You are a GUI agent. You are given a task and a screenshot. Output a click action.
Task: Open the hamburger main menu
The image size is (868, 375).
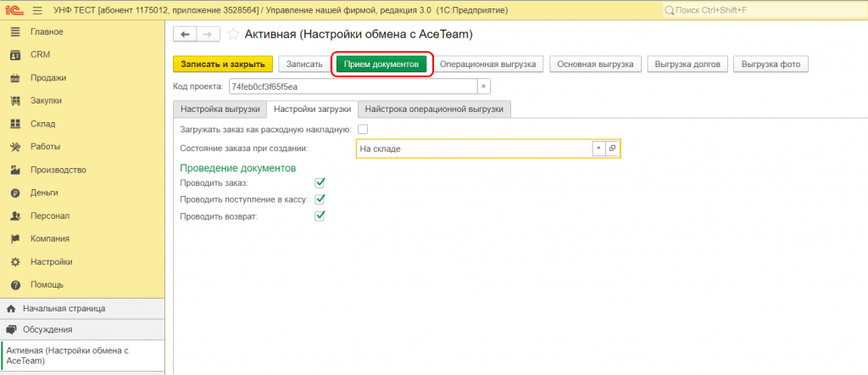pyautogui.click(x=37, y=8)
